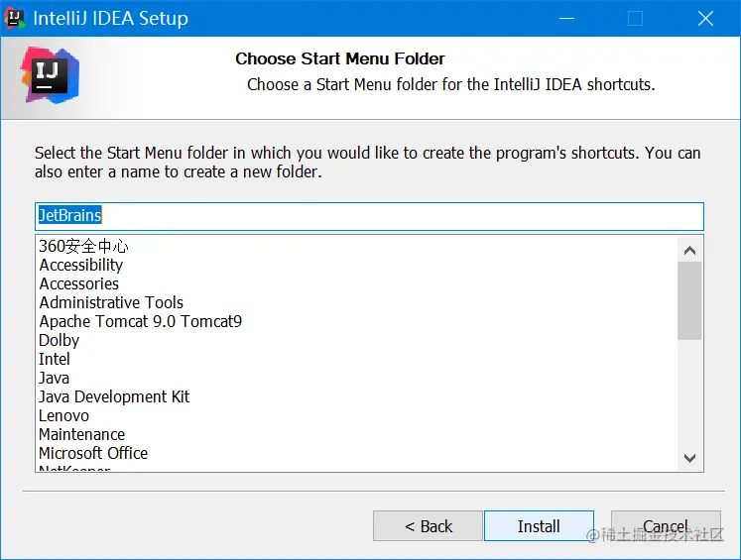Pick Apache Tomcat 9.0 Tomcat9 folder
Viewport: 741px width, 560px height.
pos(140,321)
